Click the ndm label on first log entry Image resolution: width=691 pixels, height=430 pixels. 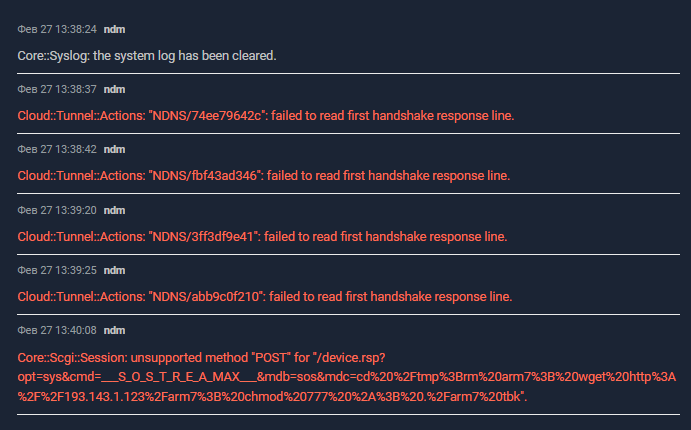[114, 30]
